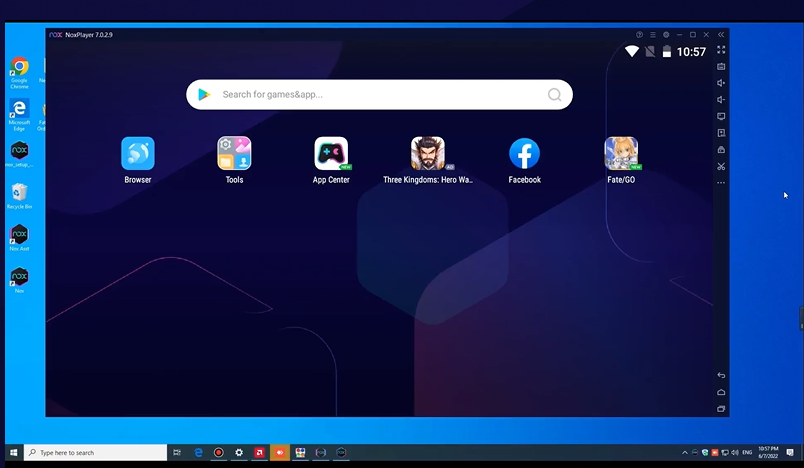
Task: Click the scissors screenshot tool in the Nox sidebar
Action: pos(721,166)
